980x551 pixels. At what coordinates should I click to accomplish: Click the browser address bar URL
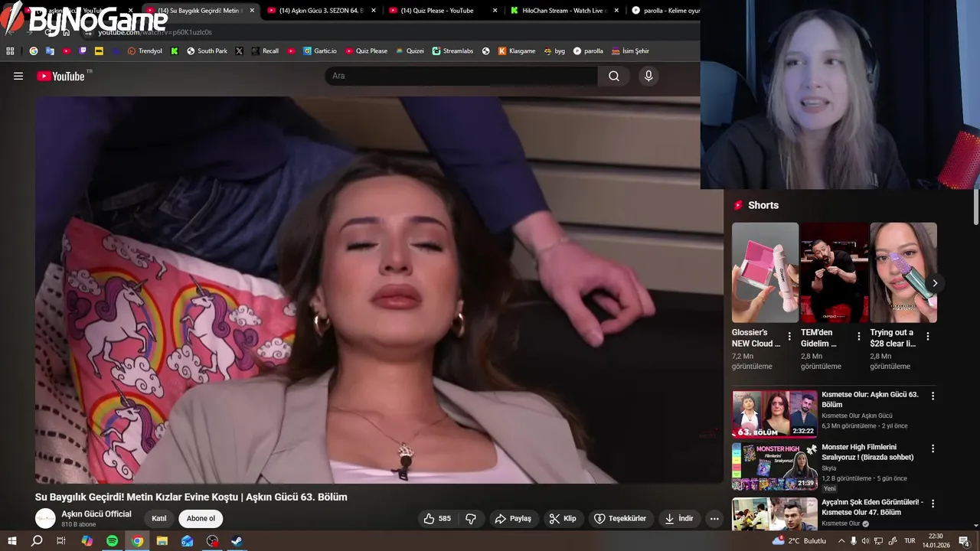(155, 32)
